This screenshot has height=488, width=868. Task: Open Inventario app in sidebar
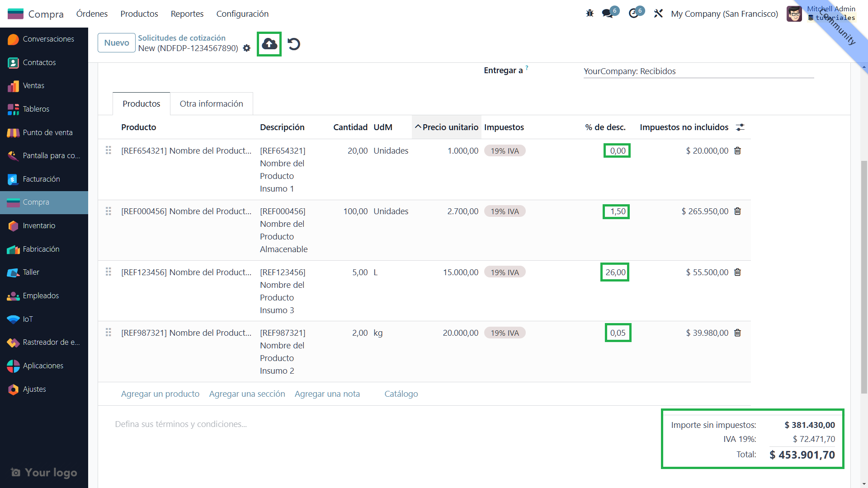click(x=39, y=225)
